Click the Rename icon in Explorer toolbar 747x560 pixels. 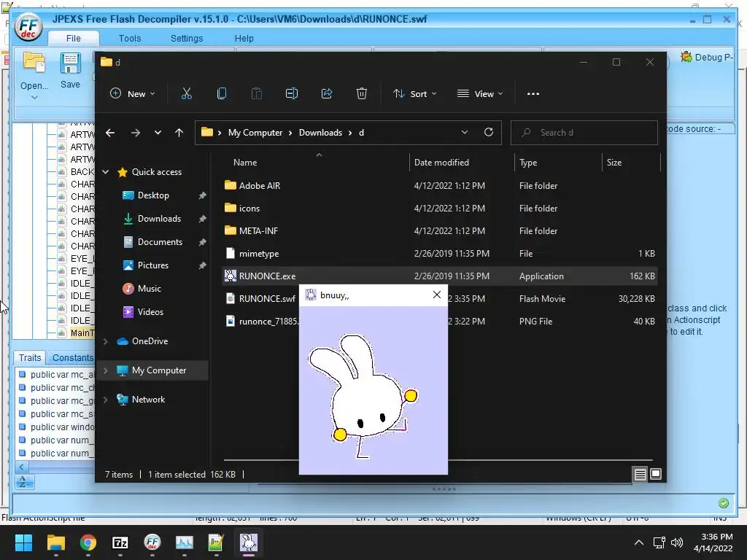point(292,94)
